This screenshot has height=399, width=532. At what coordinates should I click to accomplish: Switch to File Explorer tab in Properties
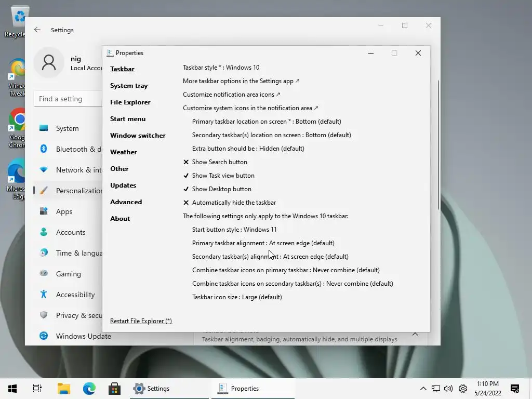pyautogui.click(x=130, y=102)
